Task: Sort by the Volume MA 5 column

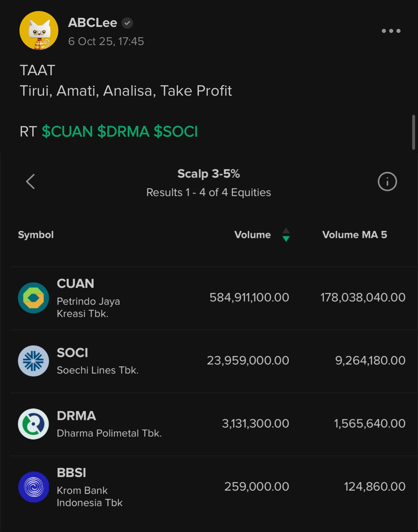Action: click(354, 235)
